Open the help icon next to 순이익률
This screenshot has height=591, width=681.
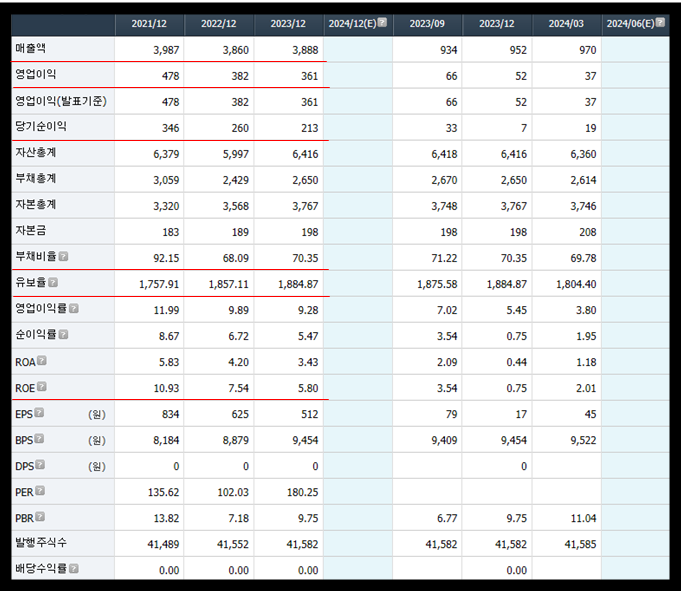[x=63, y=334]
